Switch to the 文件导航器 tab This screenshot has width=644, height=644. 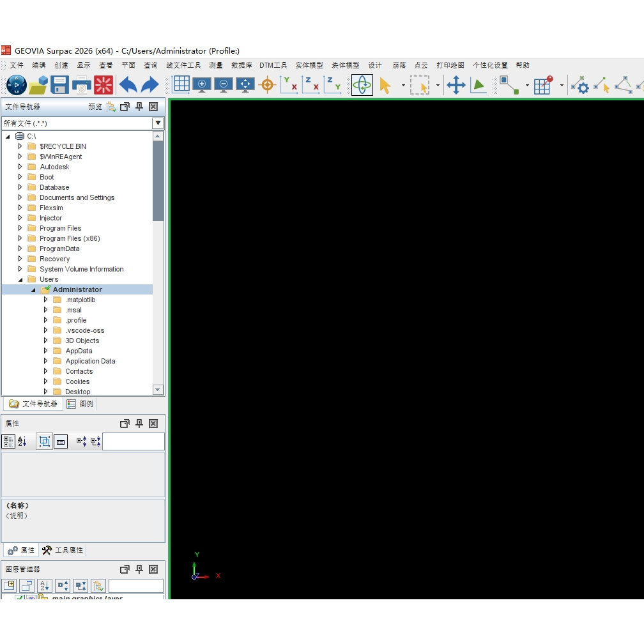[x=33, y=404]
